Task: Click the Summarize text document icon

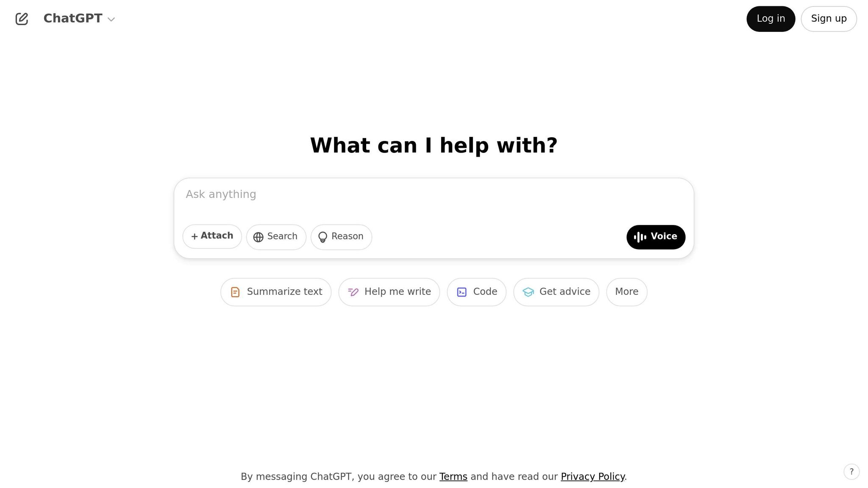Action: click(235, 292)
